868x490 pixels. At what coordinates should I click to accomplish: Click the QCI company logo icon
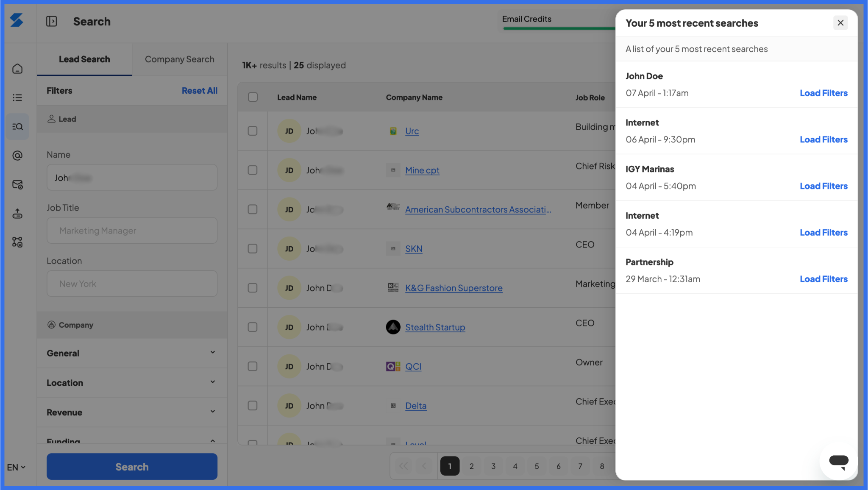click(393, 366)
